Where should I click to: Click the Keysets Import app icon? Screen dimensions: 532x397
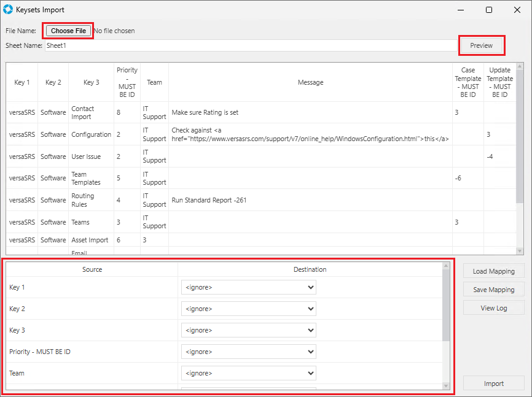8,10
